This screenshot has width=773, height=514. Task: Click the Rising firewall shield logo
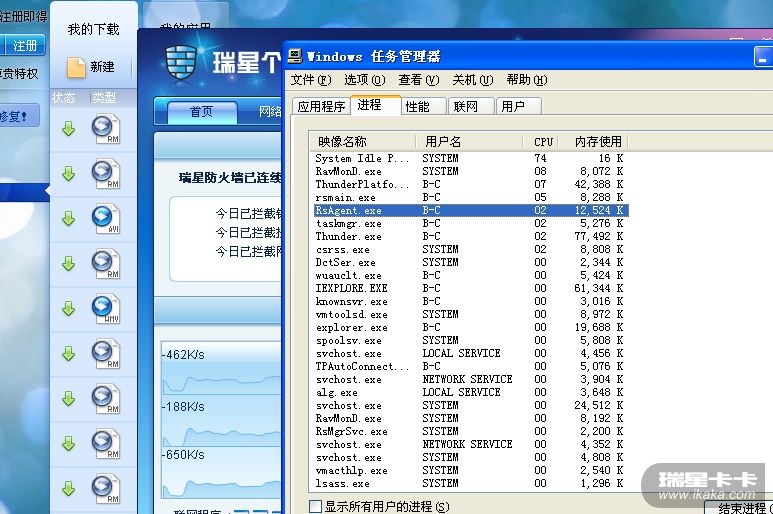point(181,63)
